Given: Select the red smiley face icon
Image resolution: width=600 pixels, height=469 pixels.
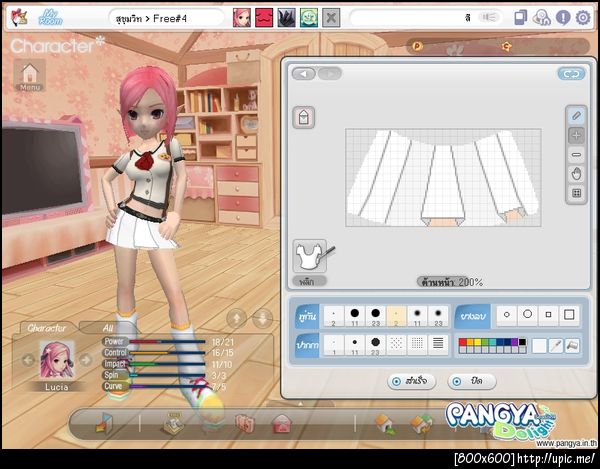Looking at the screenshot, I should click(264, 18).
